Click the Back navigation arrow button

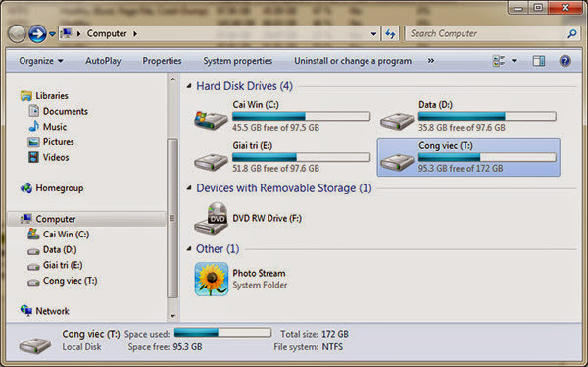pyautogui.click(x=17, y=34)
